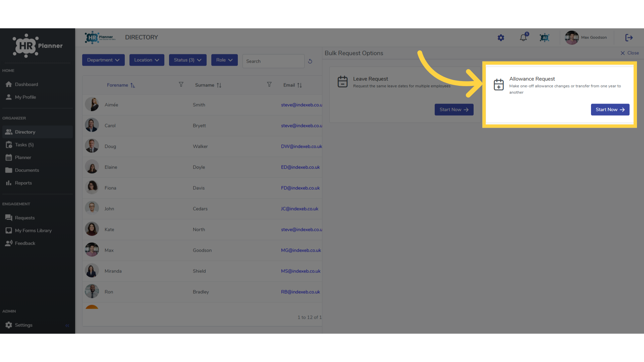
Task: Open Dashboard in the sidebar
Action: pos(37,84)
